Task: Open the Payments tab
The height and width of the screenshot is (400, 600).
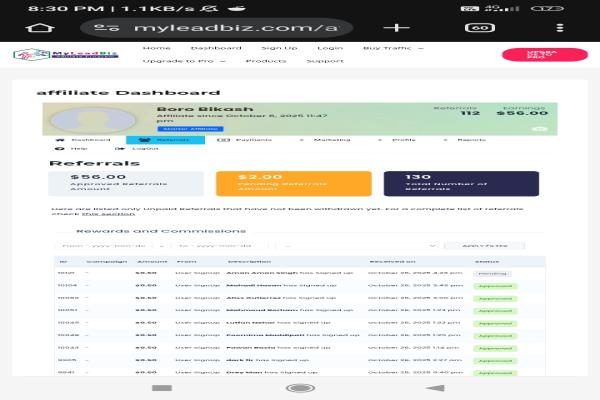Action: click(256, 140)
